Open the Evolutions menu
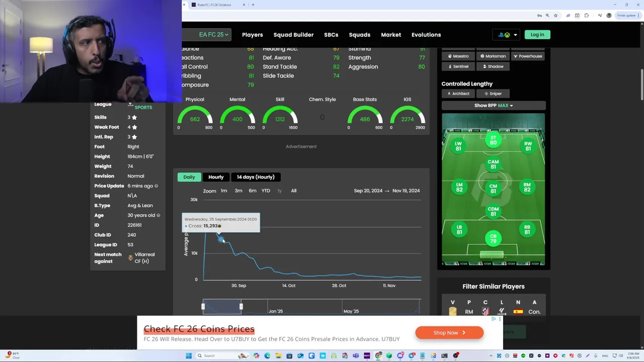 click(x=426, y=35)
